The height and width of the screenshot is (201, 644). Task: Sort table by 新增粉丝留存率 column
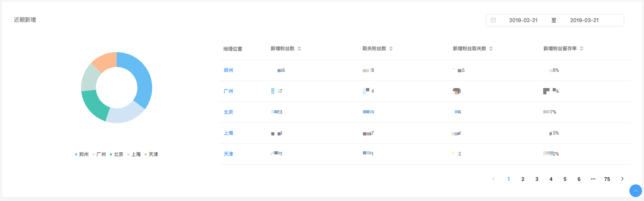[x=582, y=49]
